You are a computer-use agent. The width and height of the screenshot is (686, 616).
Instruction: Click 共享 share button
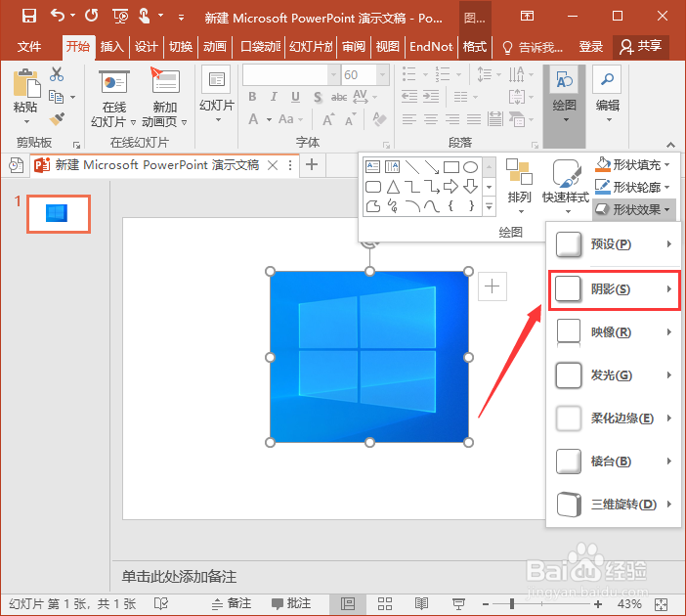(x=641, y=46)
